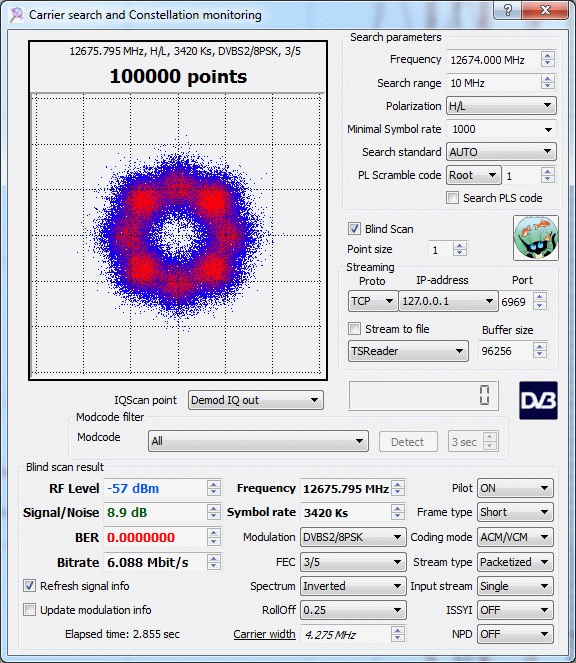The width and height of the screenshot is (576, 663).
Task: Increase Buffer size stepper value
Action: pos(540,347)
